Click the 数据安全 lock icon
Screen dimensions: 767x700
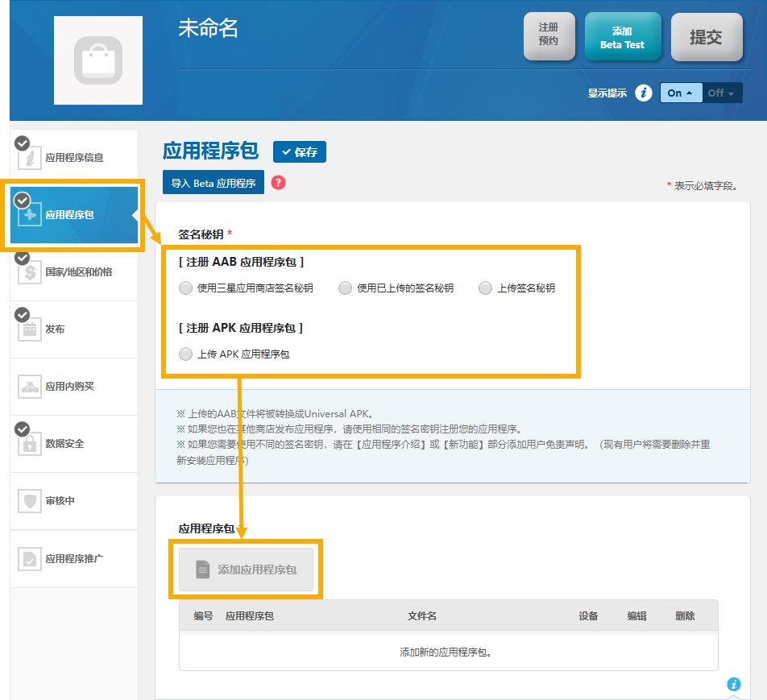click(30, 444)
